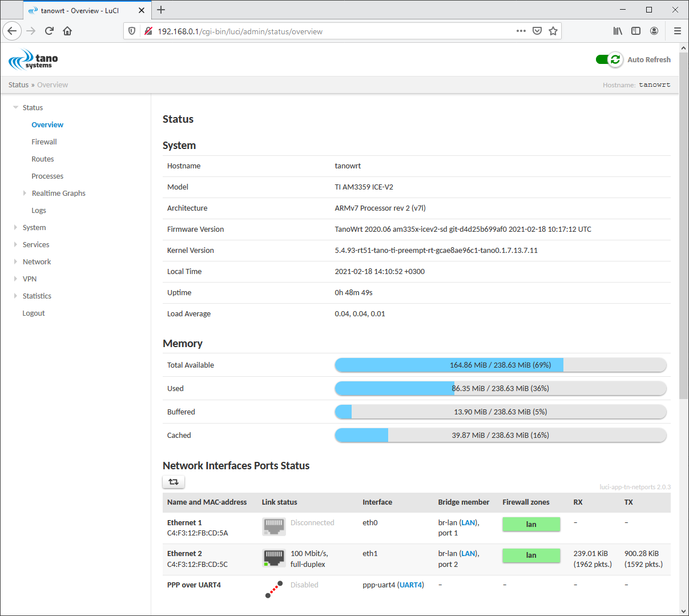
Task: Open the Firefox hamburger menu
Action: click(x=677, y=31)
